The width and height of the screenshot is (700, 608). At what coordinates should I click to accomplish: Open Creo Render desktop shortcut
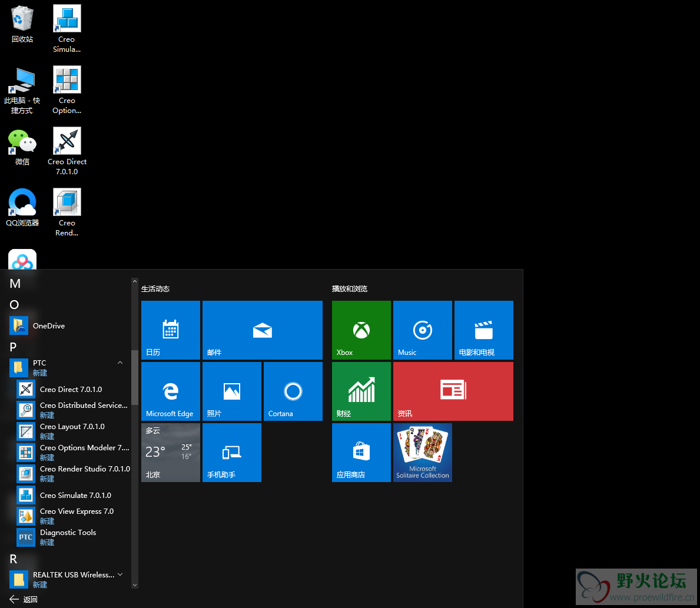pyautogui.click(x=67, y=212)
